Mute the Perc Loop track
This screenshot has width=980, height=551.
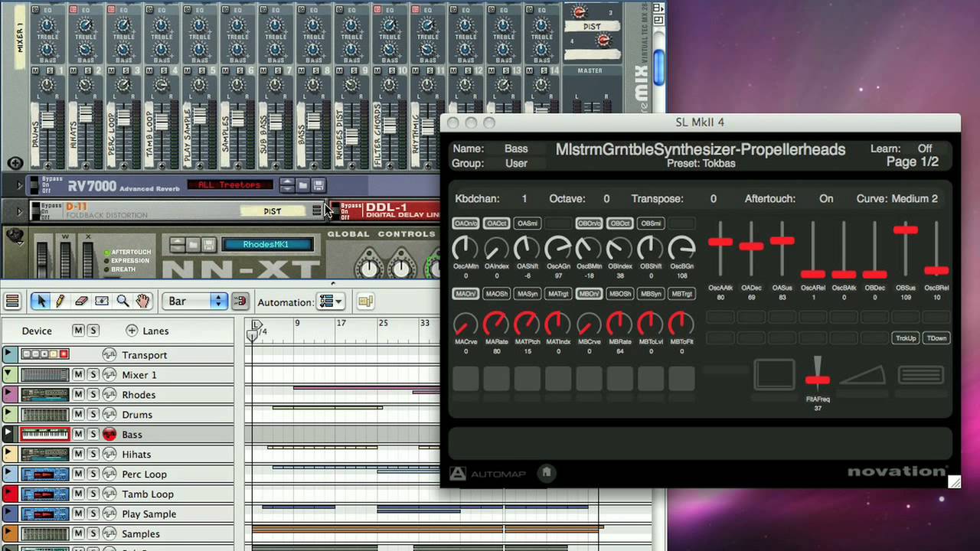click(x=78, y=474)
